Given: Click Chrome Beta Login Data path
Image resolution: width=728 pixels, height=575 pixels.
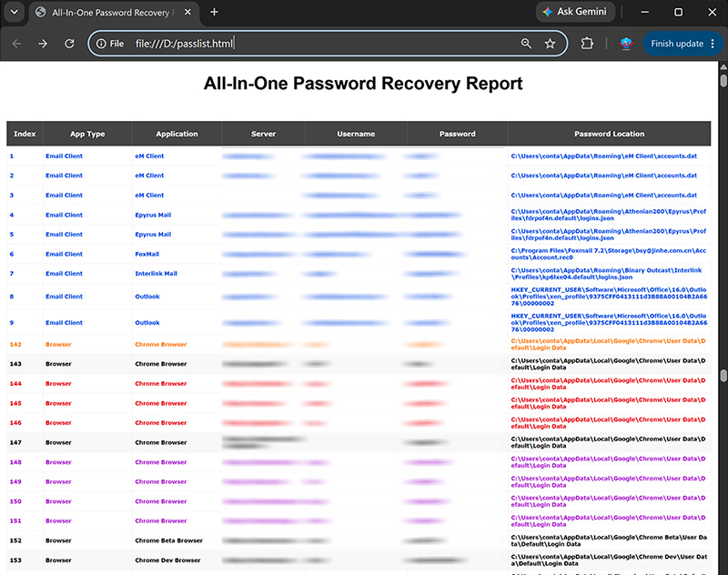Looking at the screenshot, I should pos(609,540).
